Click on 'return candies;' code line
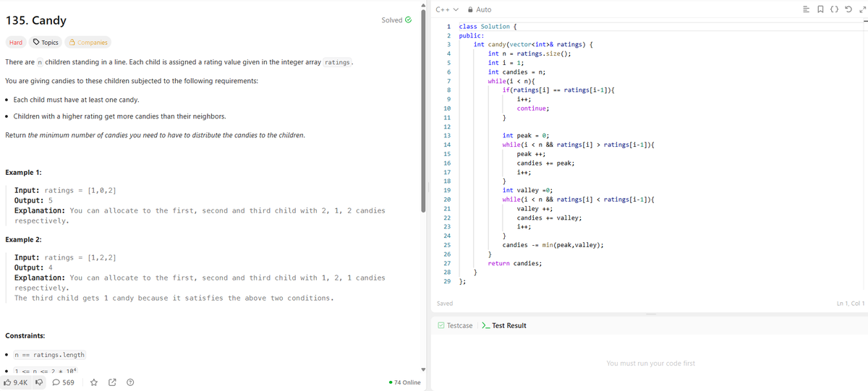This screenshot has height=391, width=868. click(x=515, y=263)
